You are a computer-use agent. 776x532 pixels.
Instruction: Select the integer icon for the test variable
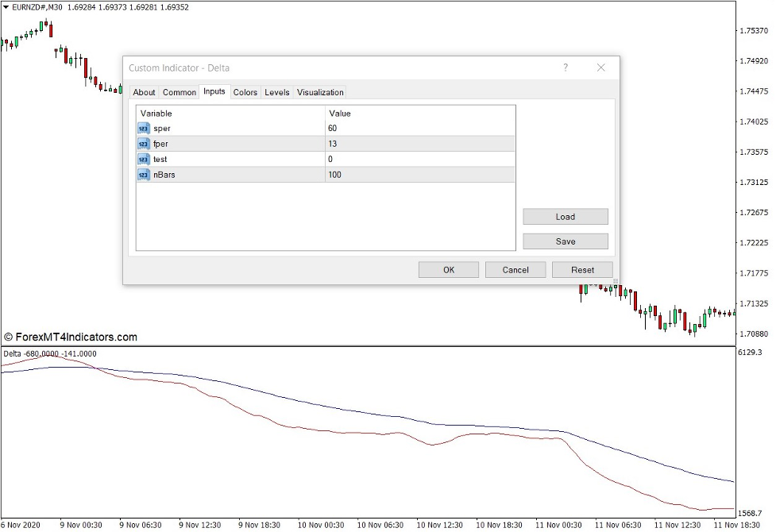143,159
